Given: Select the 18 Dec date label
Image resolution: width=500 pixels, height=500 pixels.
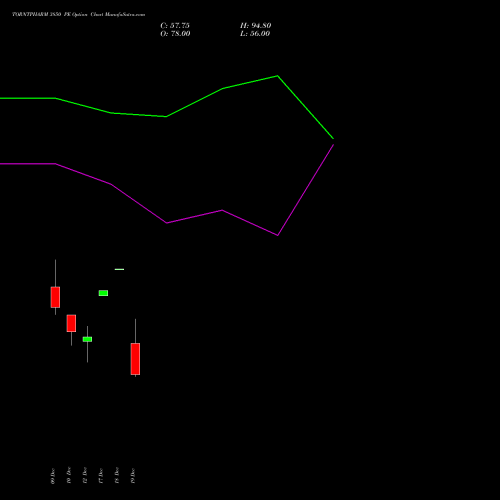Looking at the screenshot, I should pos(117,475).
